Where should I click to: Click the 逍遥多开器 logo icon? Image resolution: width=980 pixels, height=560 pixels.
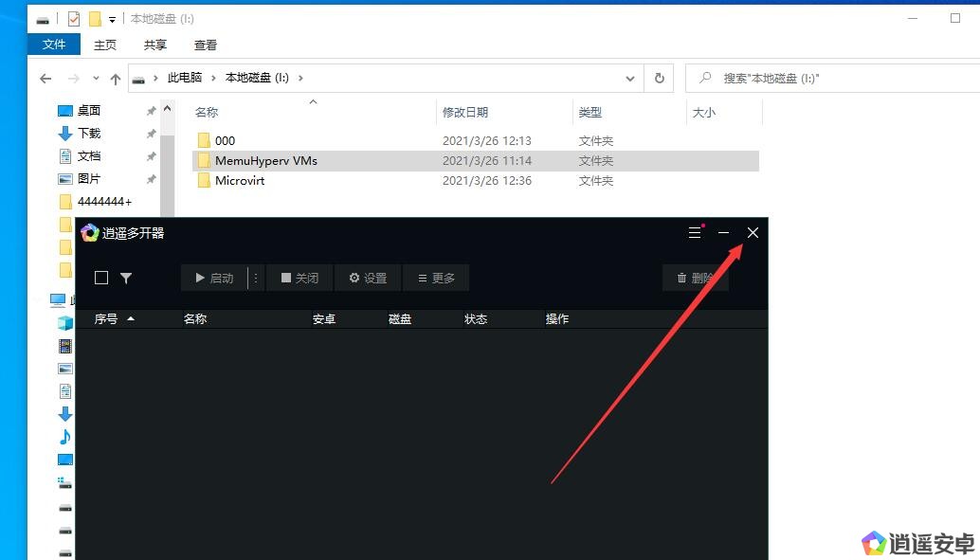[89, 232]
